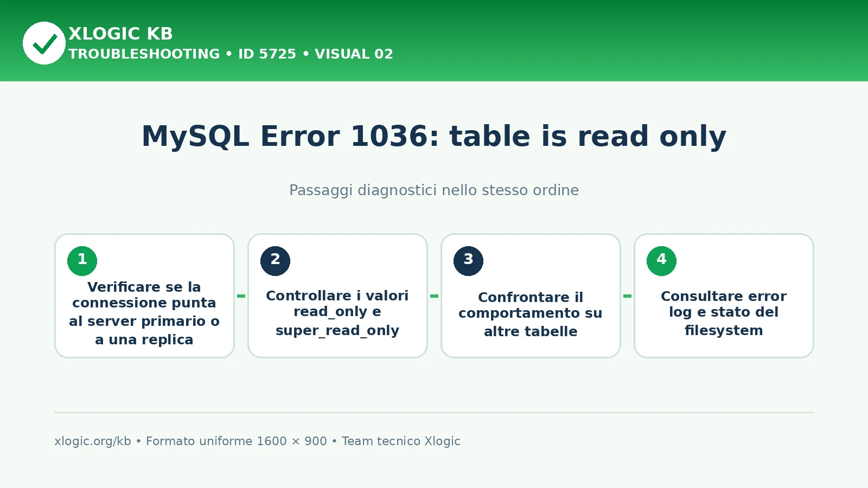Click the text 'Controllare i valori read_only e super_read_only'

point(337,313)
